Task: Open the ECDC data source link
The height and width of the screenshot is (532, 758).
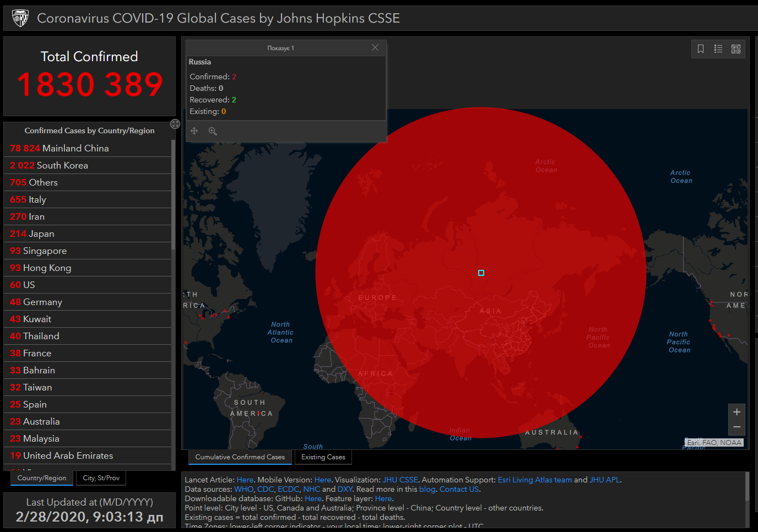Action: tap(288, 489)
